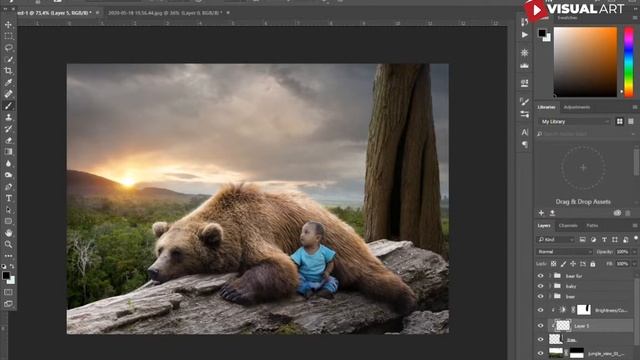This screenshot has height=360, width=640.
Task: Click the hue spectrum slider
Action: coord(629,62)
